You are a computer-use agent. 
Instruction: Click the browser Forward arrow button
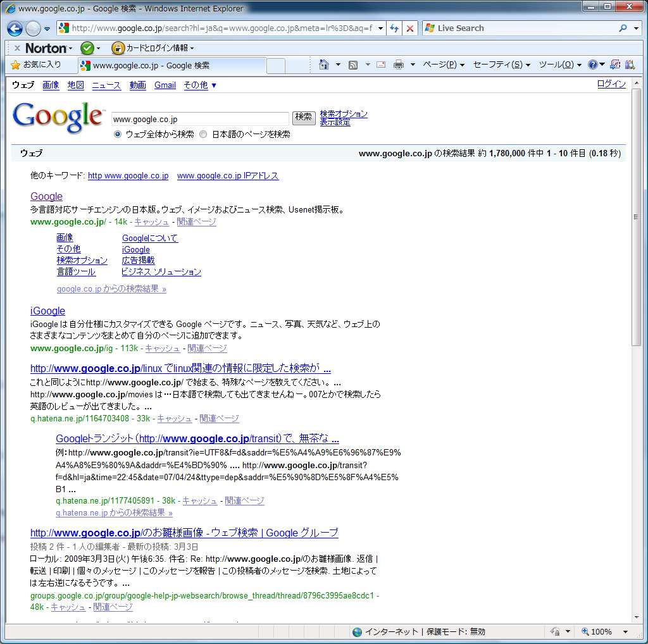click(33, 28)
